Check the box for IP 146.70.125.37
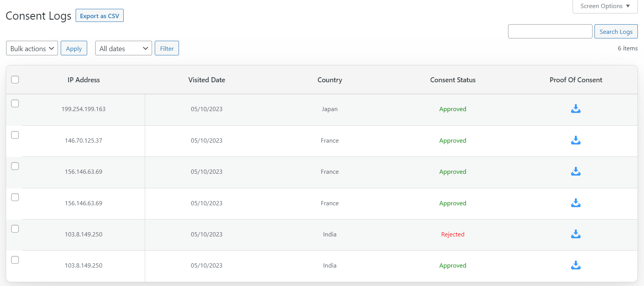The image size is (644, 286). 15,135
